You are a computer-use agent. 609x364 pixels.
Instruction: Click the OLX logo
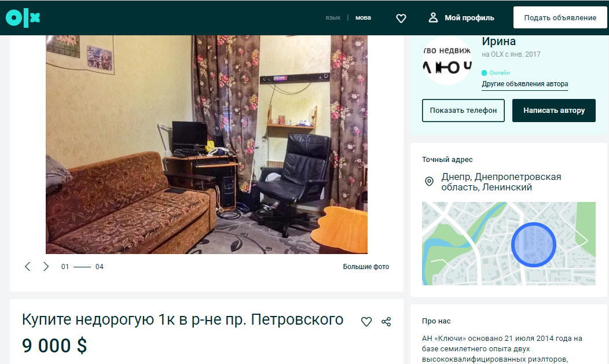tap(23, 17)
